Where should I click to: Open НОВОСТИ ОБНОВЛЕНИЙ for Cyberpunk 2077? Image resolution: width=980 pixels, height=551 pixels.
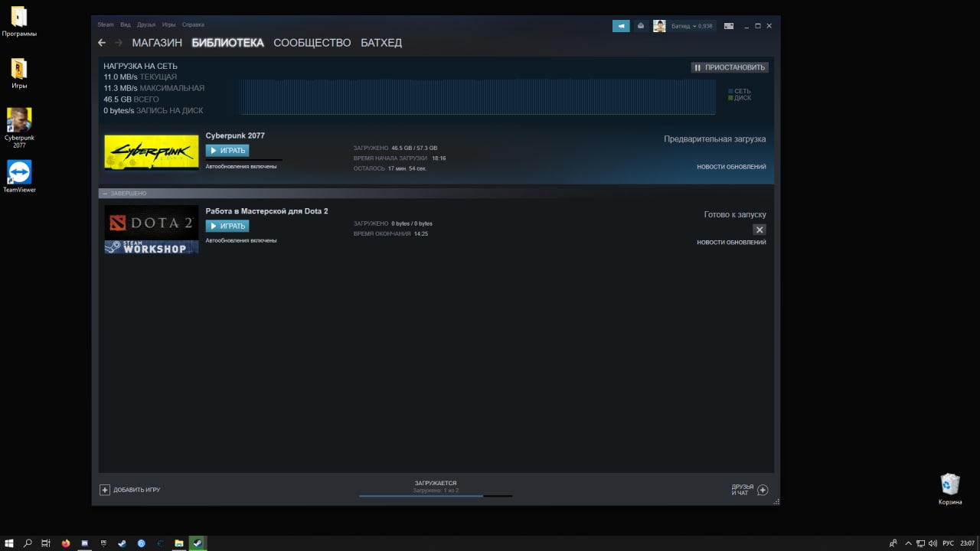click(731, 167)
